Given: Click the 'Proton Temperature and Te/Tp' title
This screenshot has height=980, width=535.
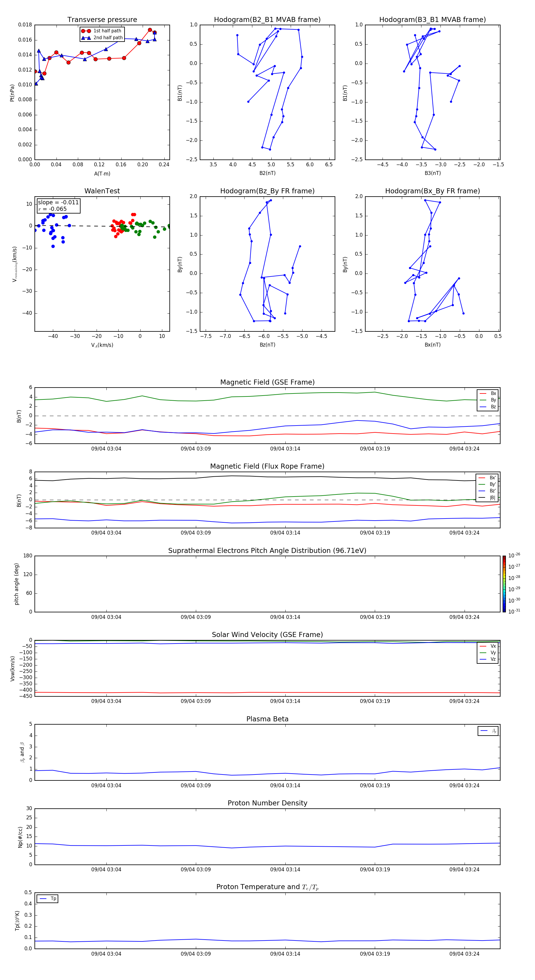Looking at the screenshot, I should (267, 887).
